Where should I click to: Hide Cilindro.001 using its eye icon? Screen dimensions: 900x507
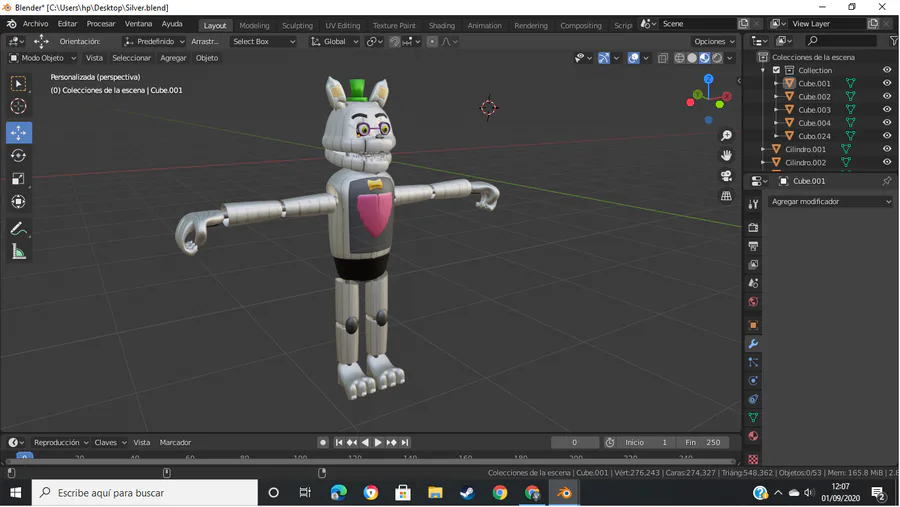click(887, 149)
